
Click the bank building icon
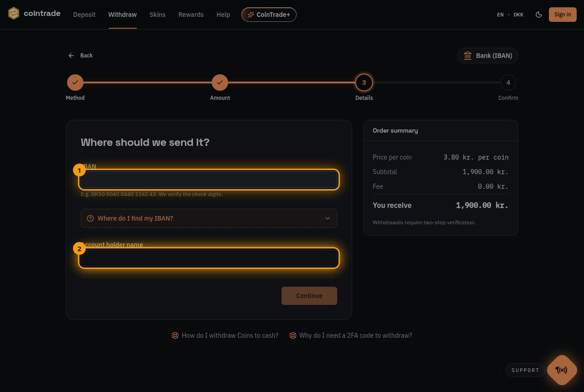pos(468,56)
